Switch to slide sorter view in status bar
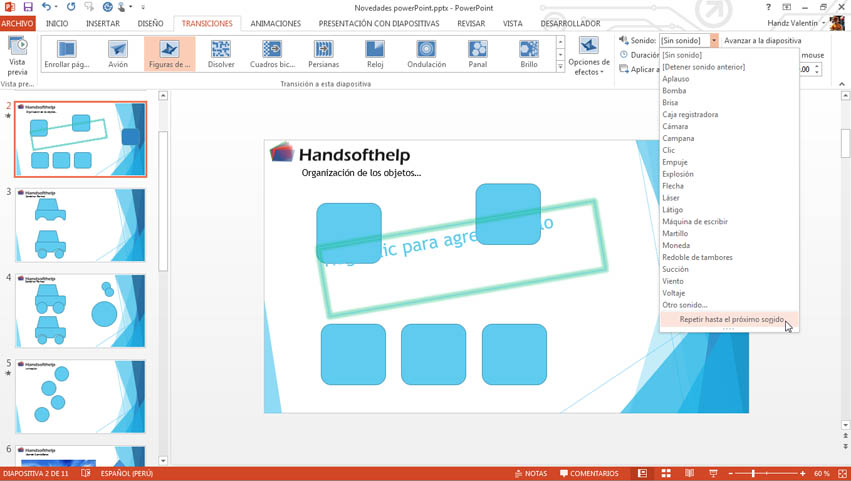 666,473
